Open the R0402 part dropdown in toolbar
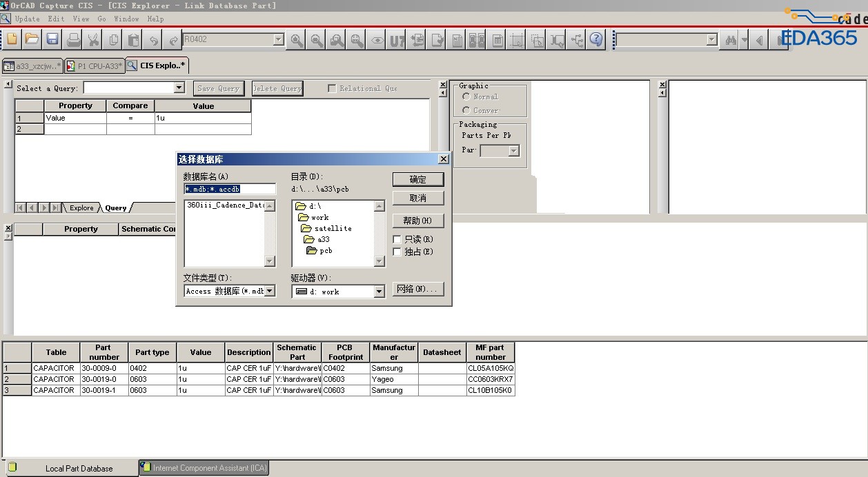 tap(279, 40)
